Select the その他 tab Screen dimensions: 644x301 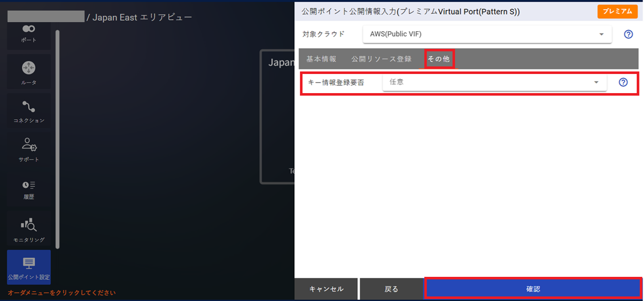point(439,59)
